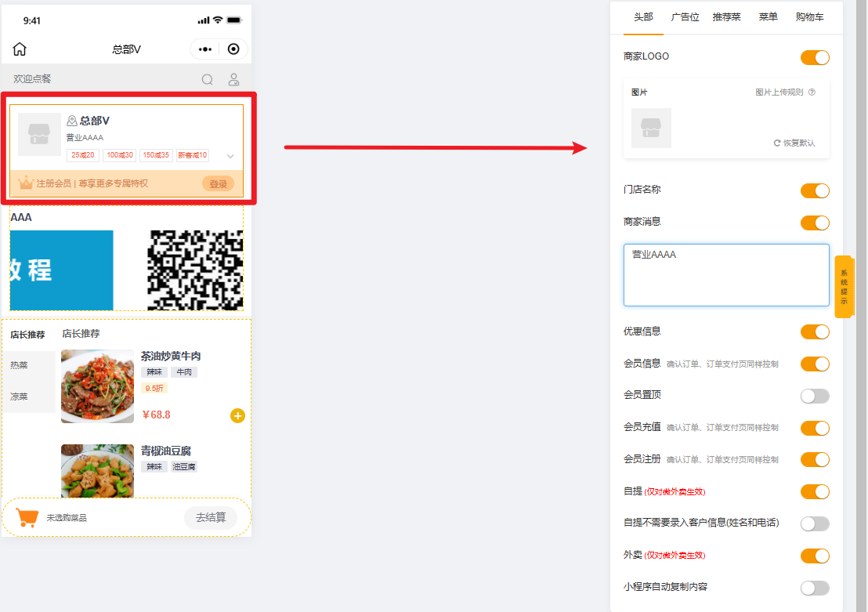Tap the 新客减10 discount tag
Viewport: 868px width, 612px height.
(192, 155)
